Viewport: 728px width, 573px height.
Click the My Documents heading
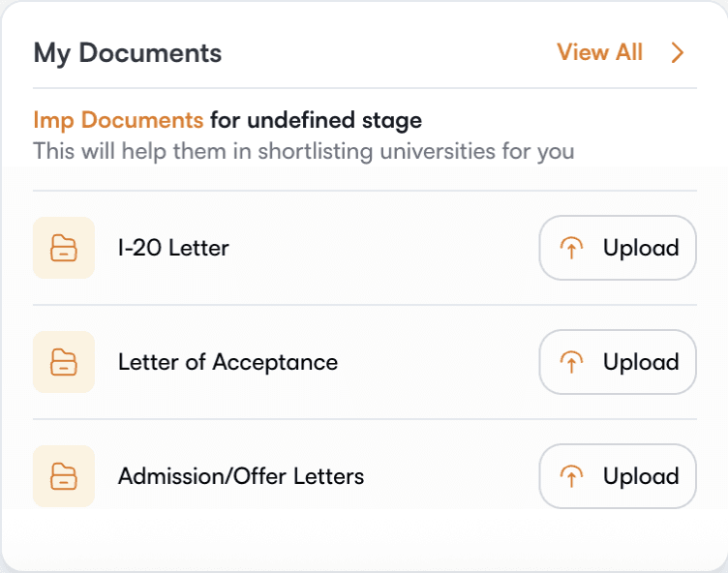(x=128, y=52)
